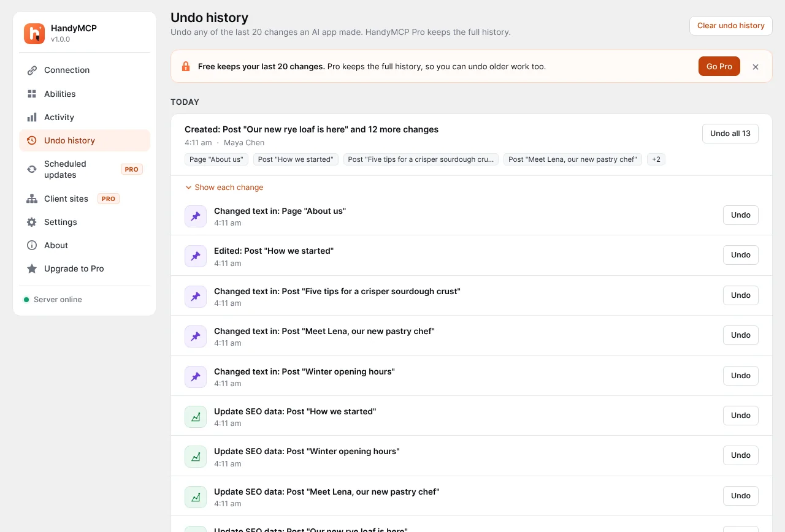Click the v1.0.0 version label
The height and width of the screenshot is (532, 785).
61,39
